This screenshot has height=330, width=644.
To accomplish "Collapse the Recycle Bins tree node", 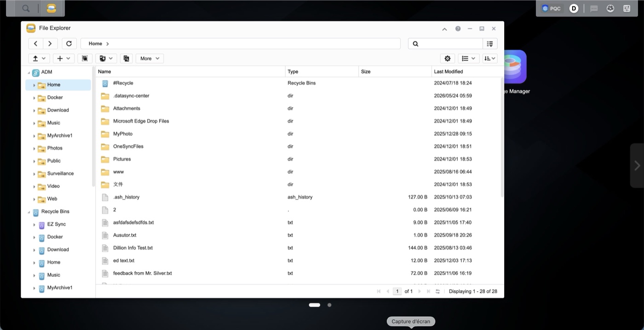I will pos(29,212).
